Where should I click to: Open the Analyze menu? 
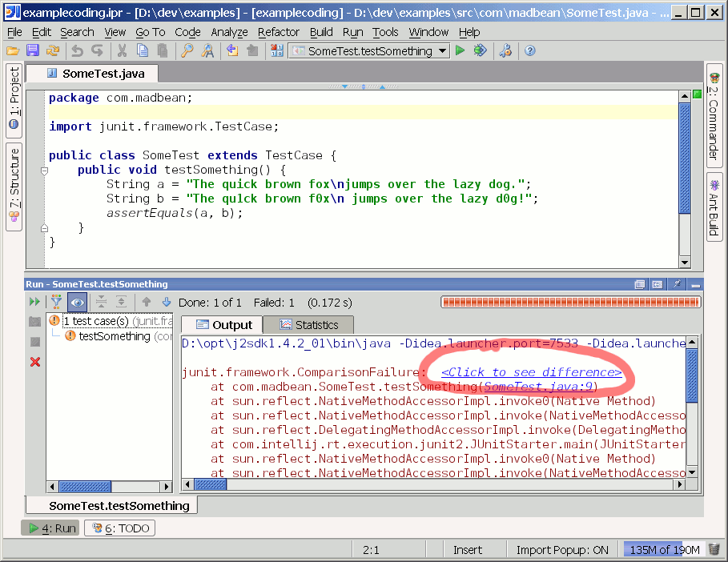tap(229, 32)
